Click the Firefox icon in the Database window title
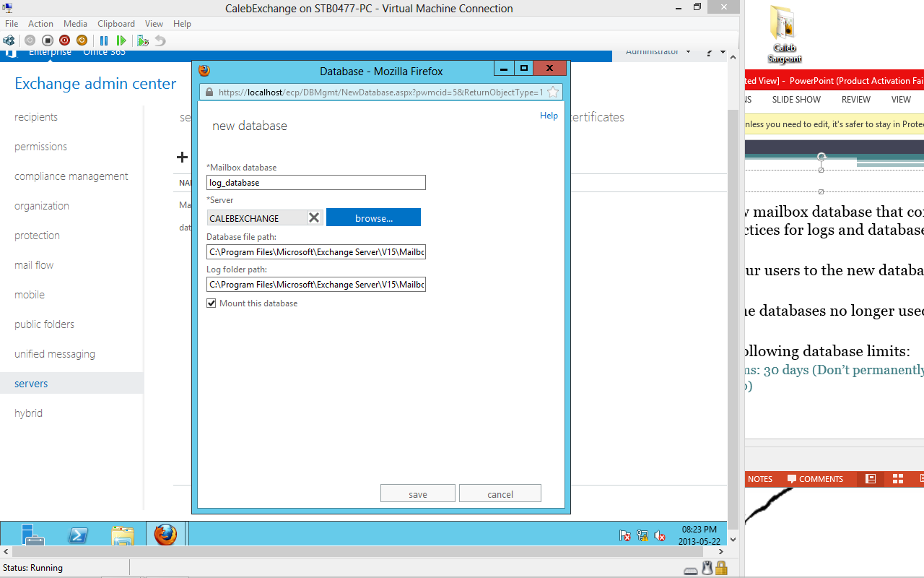 (x=204, y=70)
